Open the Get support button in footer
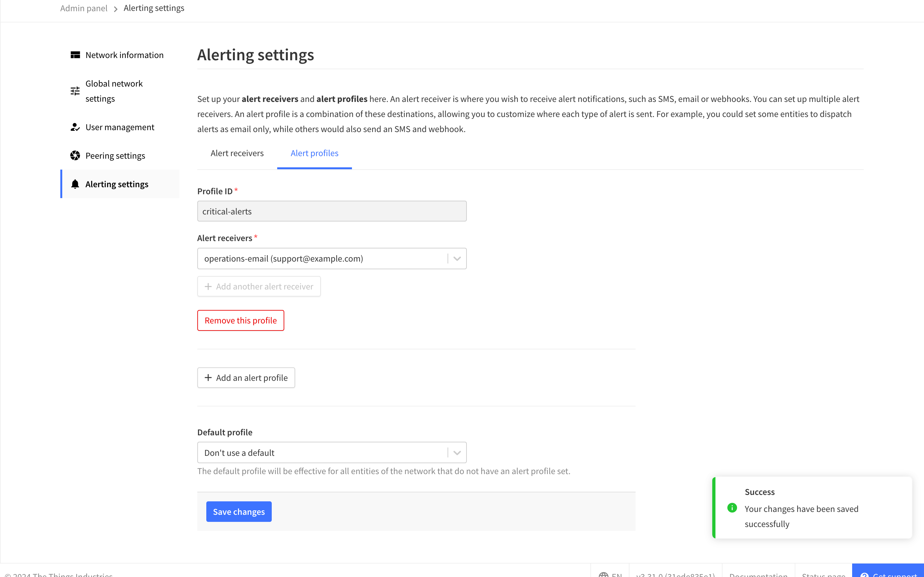This screenshot has height=577, width=924. click(x=888, y=573)
